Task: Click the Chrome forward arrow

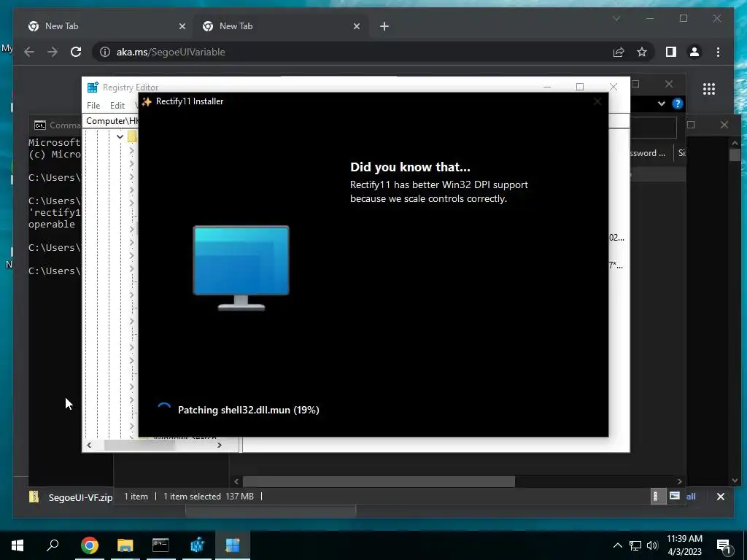Action: (x=53, y=52)
